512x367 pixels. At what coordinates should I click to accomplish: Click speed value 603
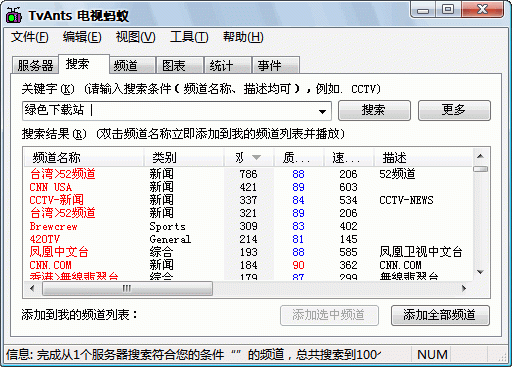(348, 187)
